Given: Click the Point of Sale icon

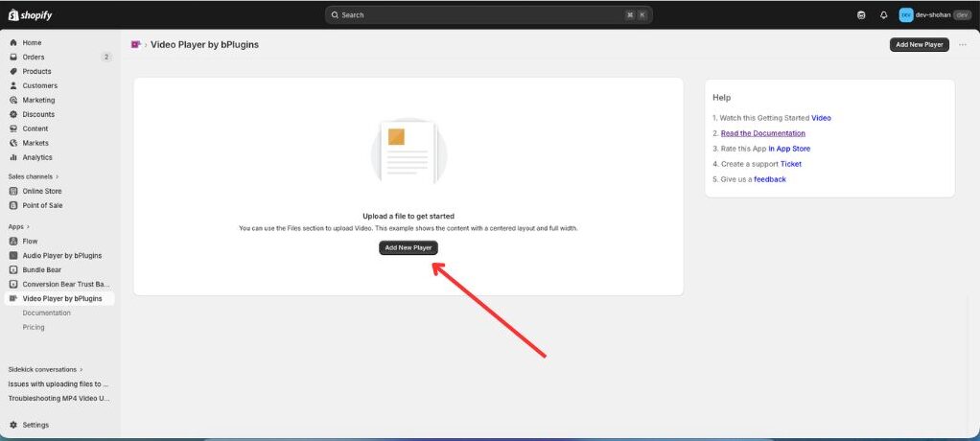Looking at the screenshot, I should [x=13, y=205].
